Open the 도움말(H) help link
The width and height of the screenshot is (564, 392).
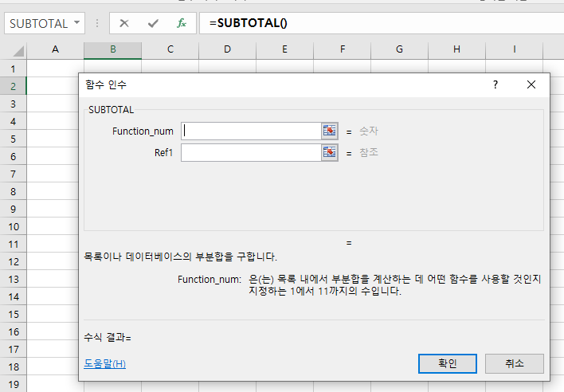pos(105,363)
